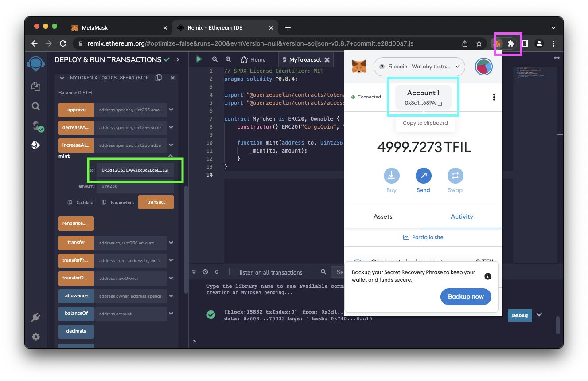Image resolution: width=588 pixels, height=381 pixels.
Task: Click the renounceOwnership function button
Action: (x=76, y=224)
